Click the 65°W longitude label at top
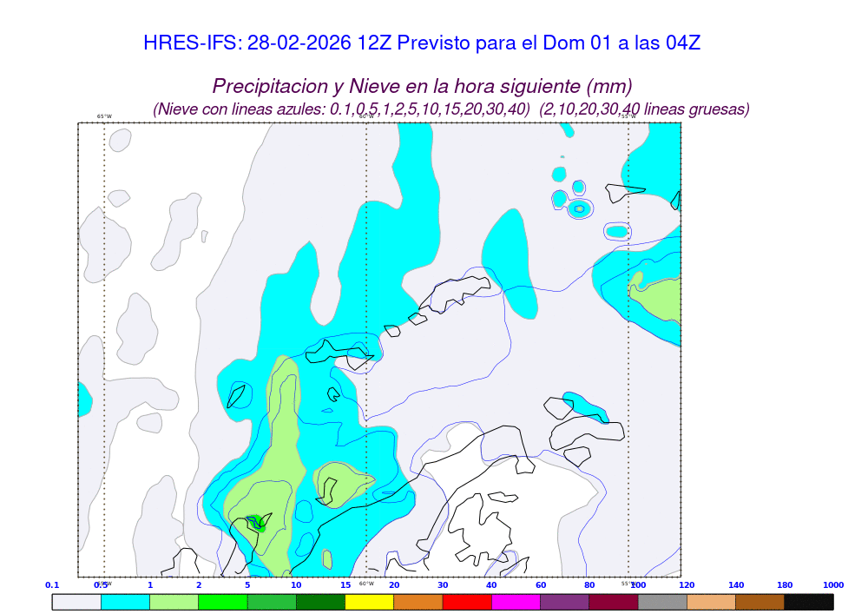Screen dimensions: 868x614 104,116
